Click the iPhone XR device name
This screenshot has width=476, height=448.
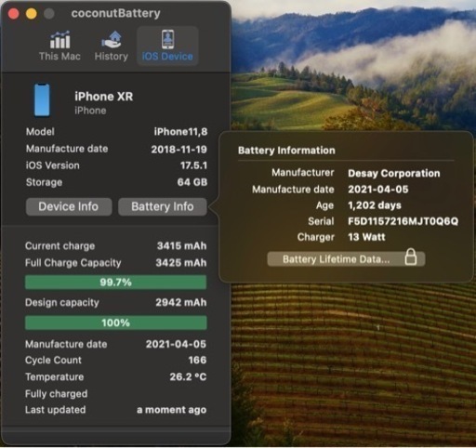[x=103, y=97]
